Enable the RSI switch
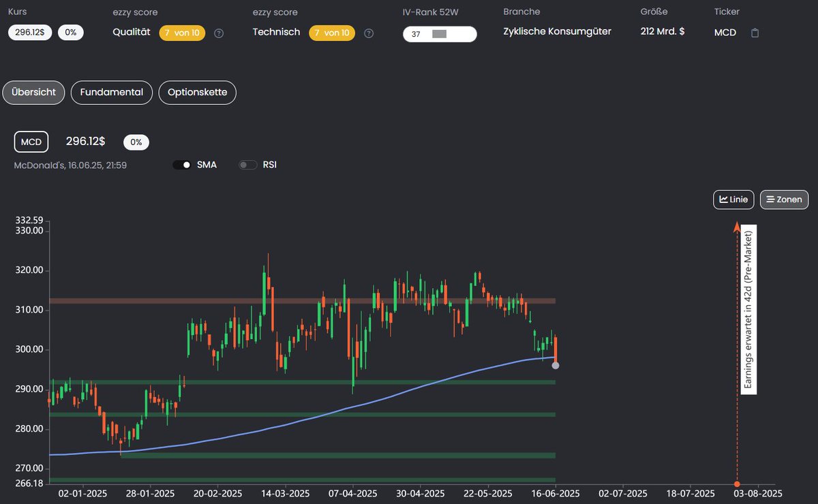This screenshot has width=818, height=504. (248, 165)
